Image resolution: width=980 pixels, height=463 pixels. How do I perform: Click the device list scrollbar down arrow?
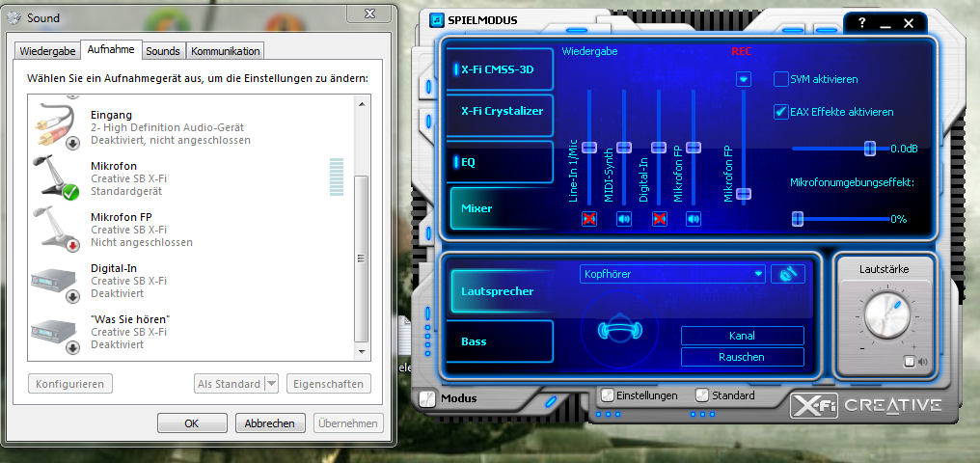[362, 352]
